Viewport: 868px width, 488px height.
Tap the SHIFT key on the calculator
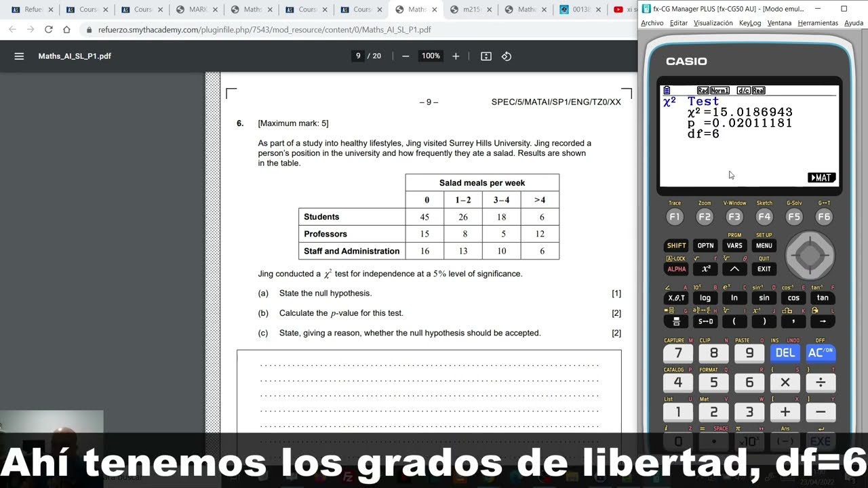tap(676, 245)
